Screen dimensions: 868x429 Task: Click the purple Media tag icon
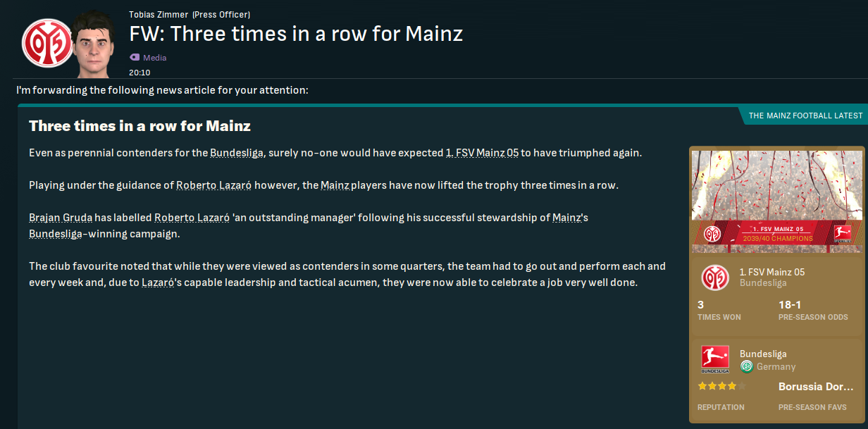[135, 58]
